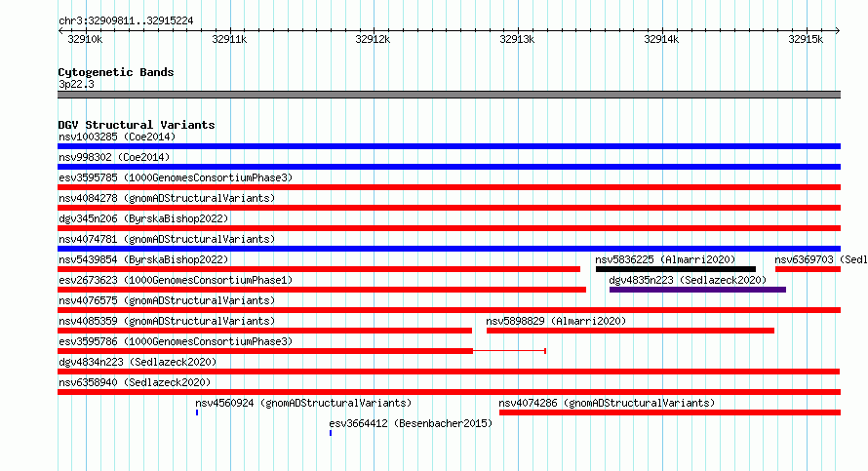
Task: Click the purple bar under dgv4835n223
Action: pos(697,290)
